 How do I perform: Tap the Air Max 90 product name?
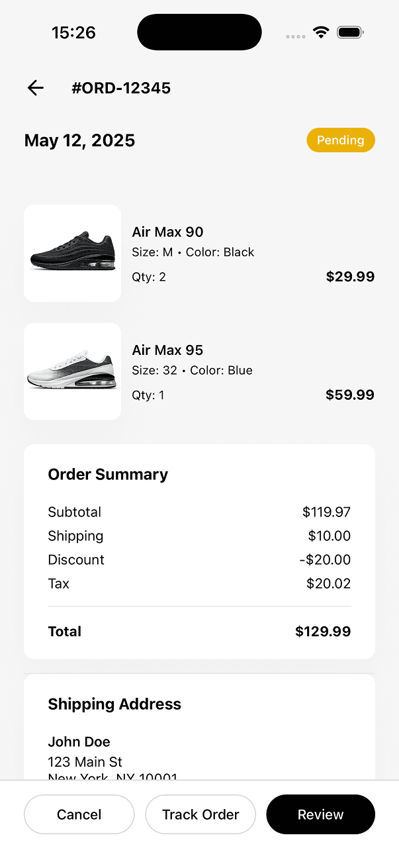[x=167, y=232]
